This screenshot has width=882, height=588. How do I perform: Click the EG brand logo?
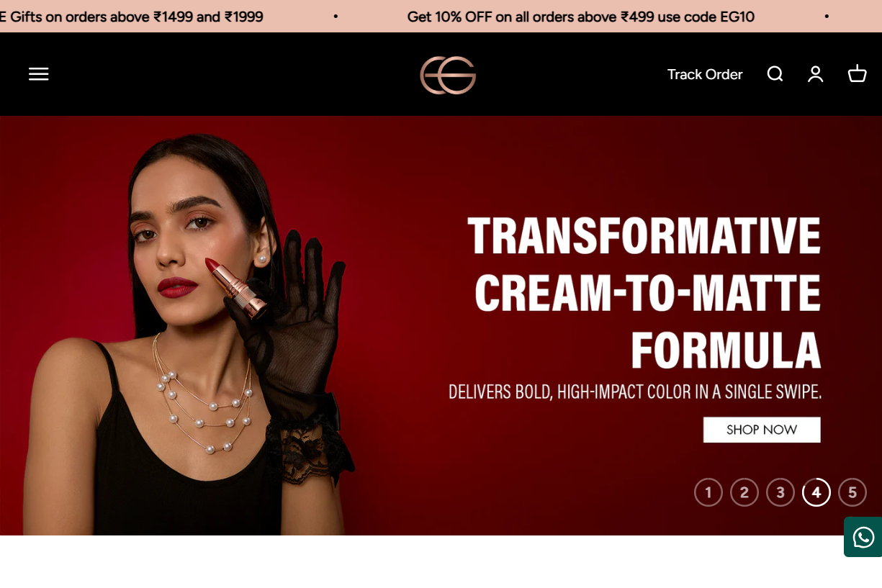[448, 75]
